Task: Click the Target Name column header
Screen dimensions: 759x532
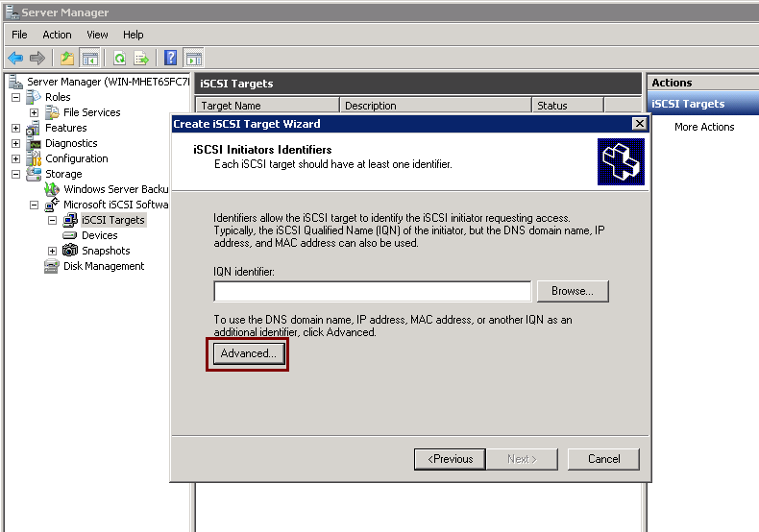Action: pyautogui.click(x=267, y=106)
